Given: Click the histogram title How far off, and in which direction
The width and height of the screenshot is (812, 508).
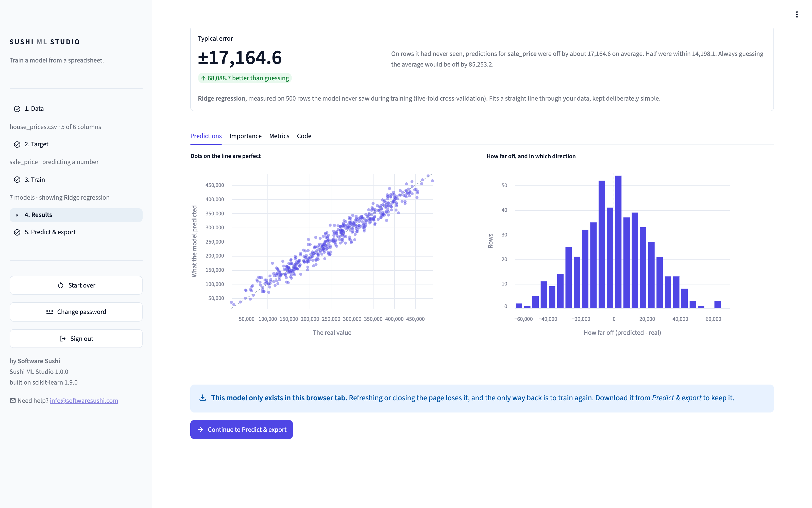Looking at the screenshot, I should point(531,156).
